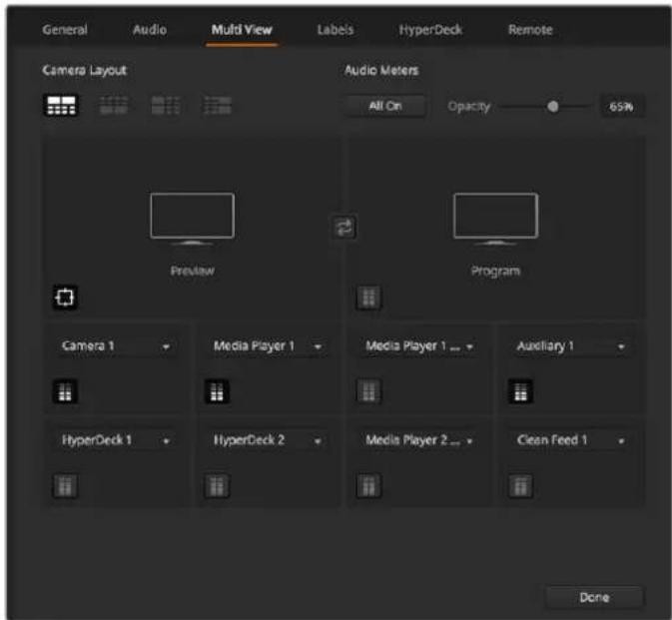Screen dimensions: 672x620
Task: Open the Media Player 1 source dropdown
Action: click(x=267, y=345)
